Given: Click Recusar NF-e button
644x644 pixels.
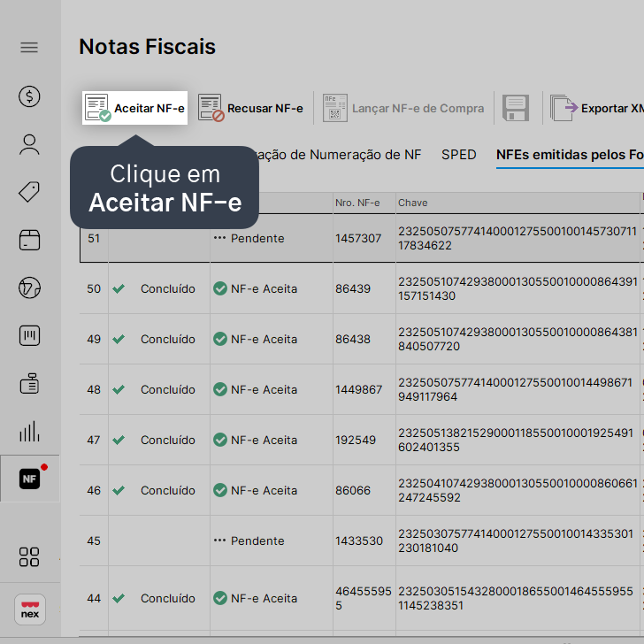Looking at the screenshot, I should pos(250,108).
